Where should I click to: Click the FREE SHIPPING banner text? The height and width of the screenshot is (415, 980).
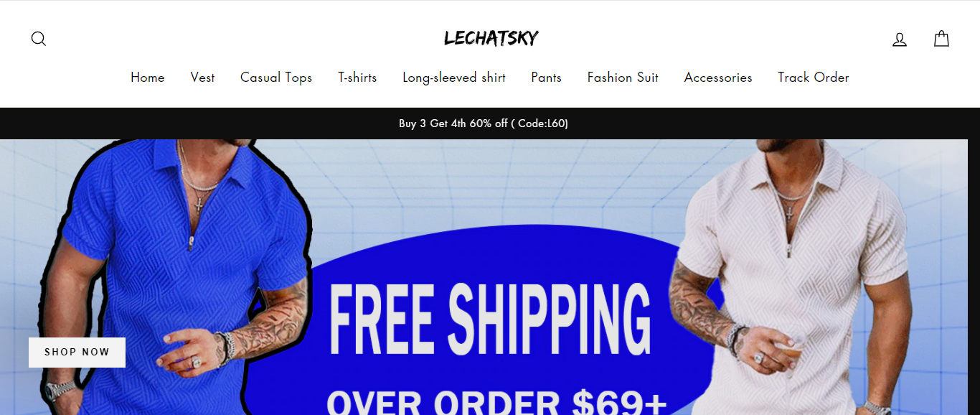coord(491,319)
